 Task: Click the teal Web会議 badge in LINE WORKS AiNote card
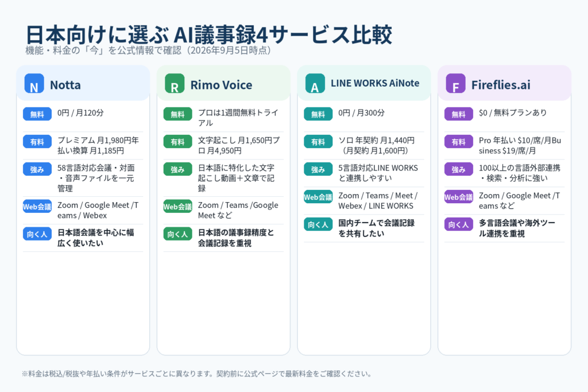point(318,197)
